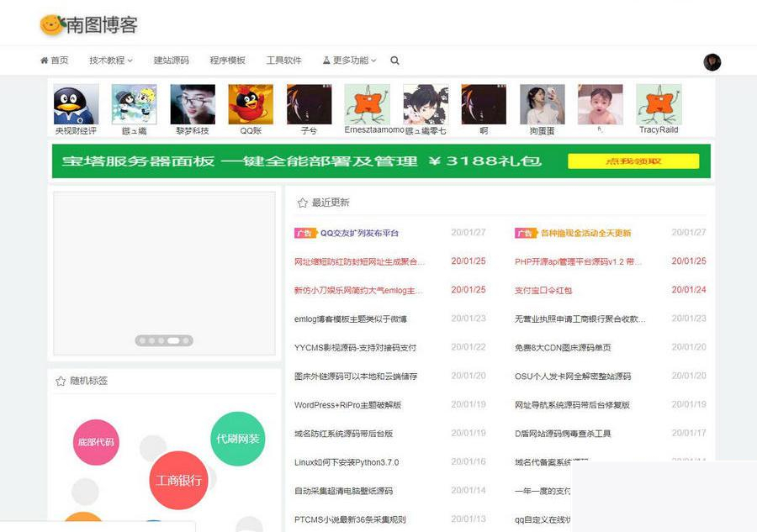Open the user avatar in top right corner
The image size is (757, 532).
712,61
